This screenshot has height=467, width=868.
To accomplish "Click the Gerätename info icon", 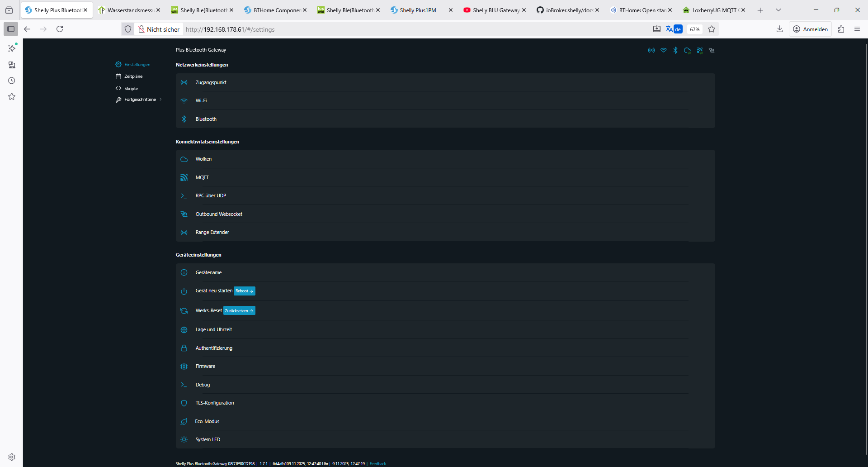I will coord(184,272).
